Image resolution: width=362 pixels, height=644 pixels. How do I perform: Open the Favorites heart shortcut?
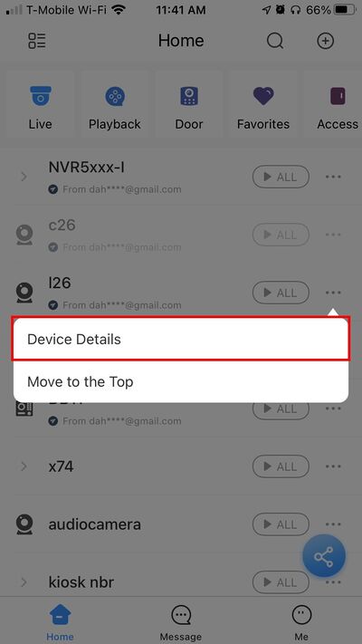(x=263, y=107)
